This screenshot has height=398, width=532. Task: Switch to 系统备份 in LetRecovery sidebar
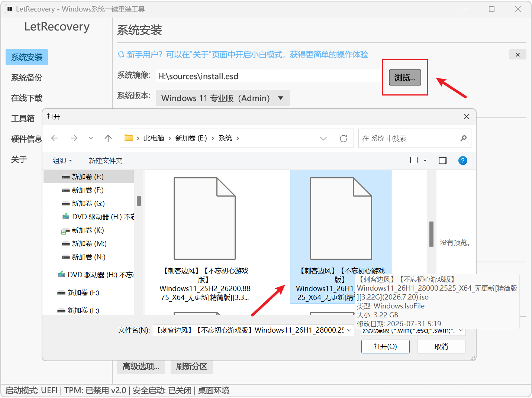pyautogui.click(x=27, y=77)
